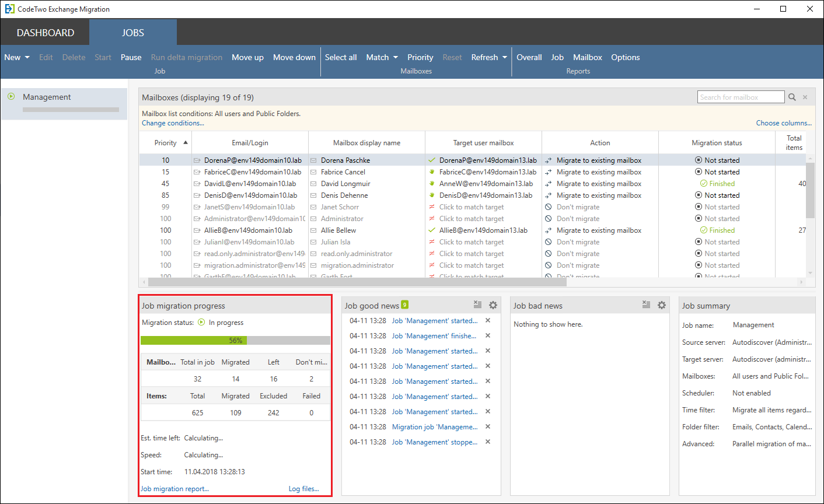
Task: Clear all Job bad news list icon
Action: pyautogui.click(x=646, y=304)
